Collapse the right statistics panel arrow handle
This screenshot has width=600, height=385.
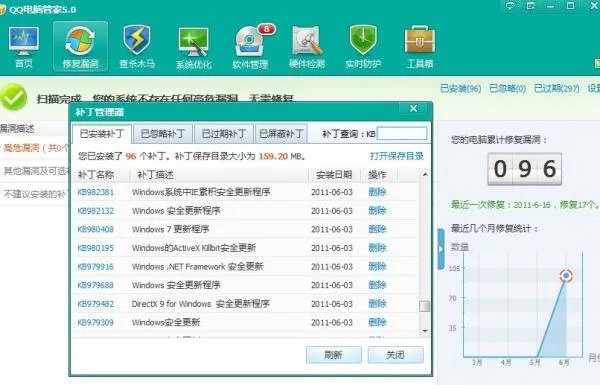441,249
